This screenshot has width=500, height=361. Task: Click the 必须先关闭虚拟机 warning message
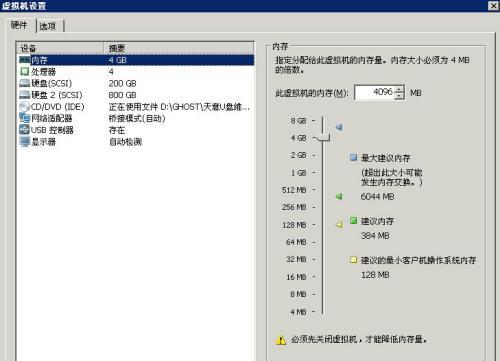tap(359, 339)
